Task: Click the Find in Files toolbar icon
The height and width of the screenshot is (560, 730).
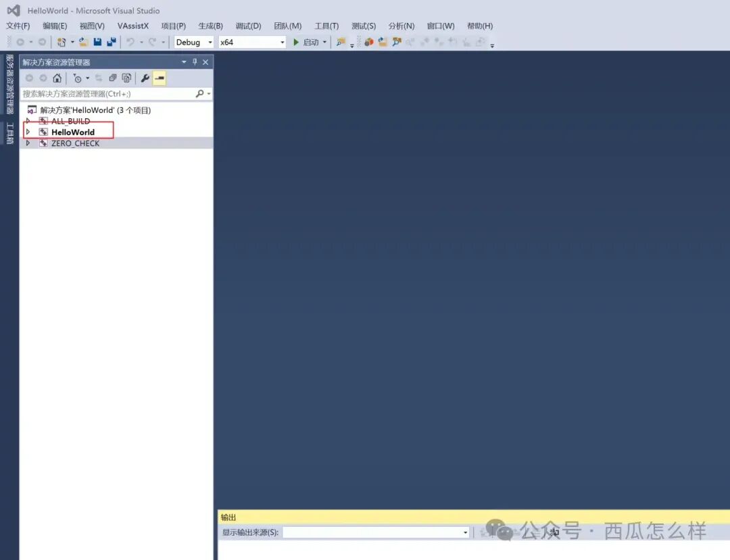Action: 339,42
